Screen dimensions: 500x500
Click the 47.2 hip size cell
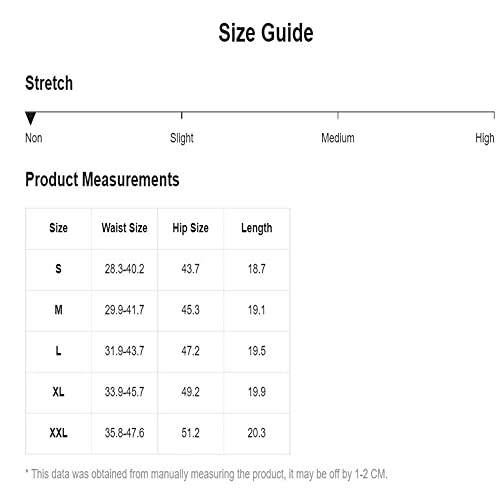(x=190, y=351)
